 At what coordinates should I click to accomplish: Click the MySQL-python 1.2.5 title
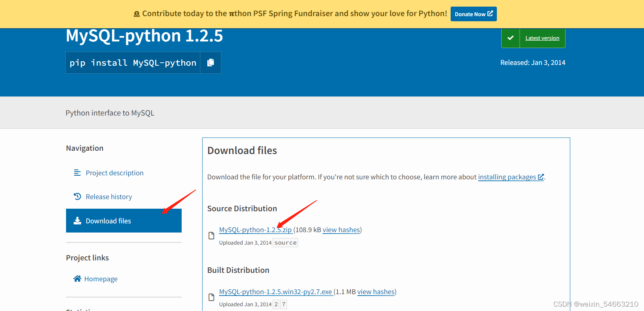[x=144, y=36]
